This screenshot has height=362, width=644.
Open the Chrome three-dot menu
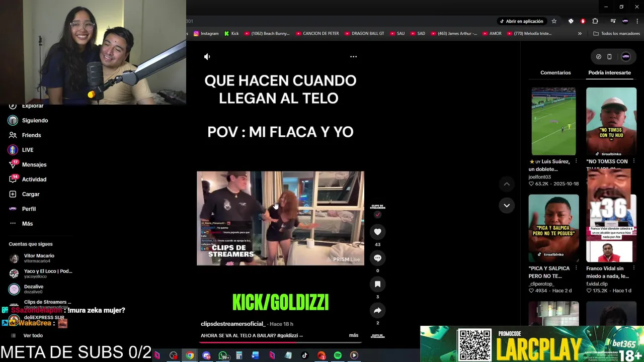pos(636,21)
